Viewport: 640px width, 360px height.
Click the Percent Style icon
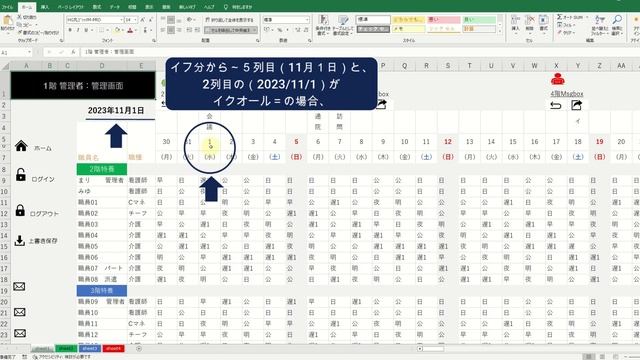tap(280, 30)
